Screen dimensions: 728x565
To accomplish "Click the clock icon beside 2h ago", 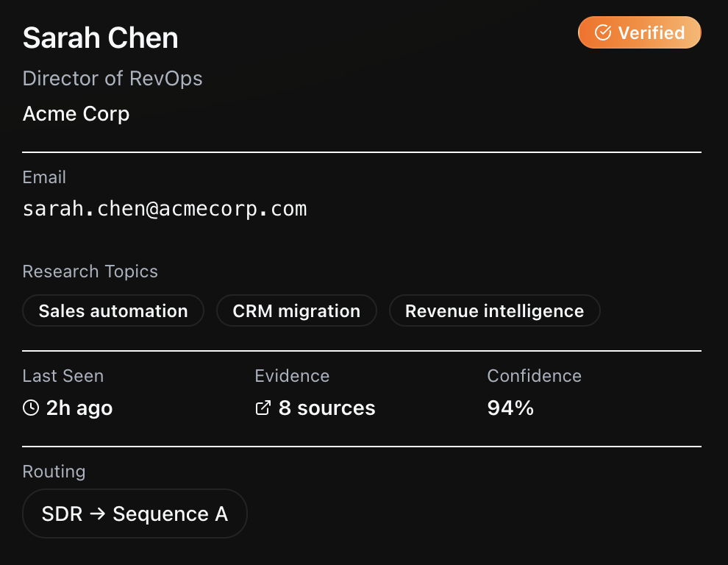I will click(x=31, y=408).
